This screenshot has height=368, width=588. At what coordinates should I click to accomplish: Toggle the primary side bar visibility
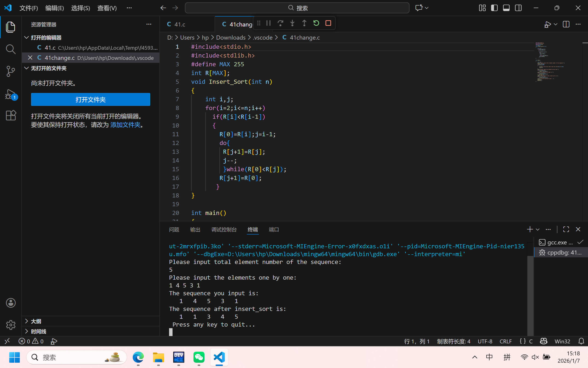tap(494, 8)
